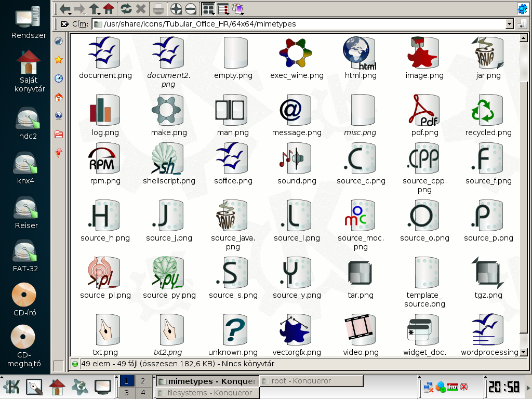Select the recycled.png file
532x399 pixels.
[488, 115]
